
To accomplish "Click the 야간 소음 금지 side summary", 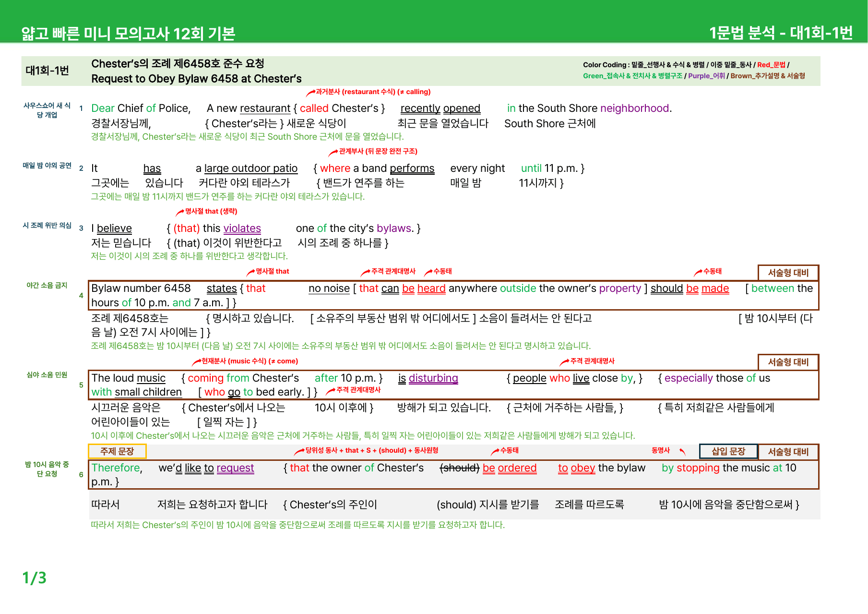I will tap(47, 285).
